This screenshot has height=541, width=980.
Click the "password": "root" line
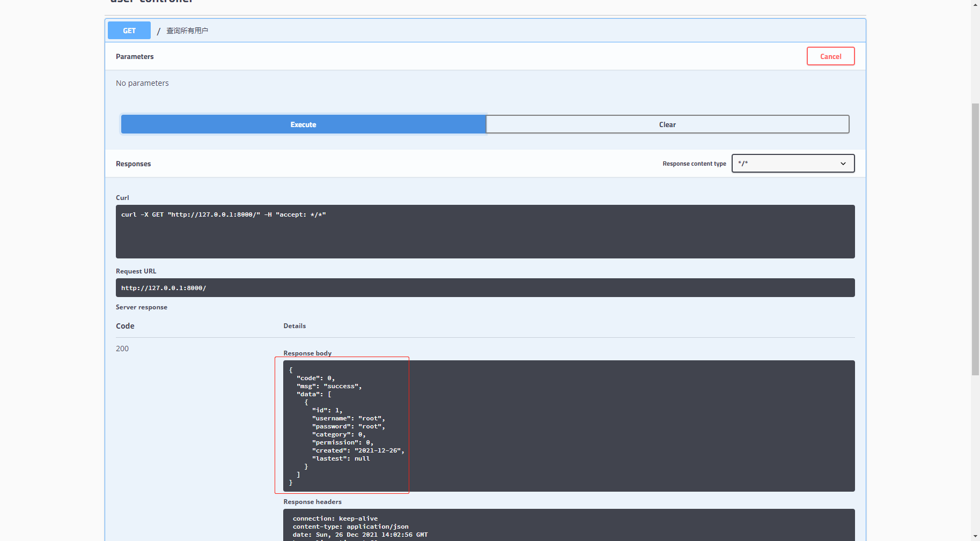(x=349, y=427)
